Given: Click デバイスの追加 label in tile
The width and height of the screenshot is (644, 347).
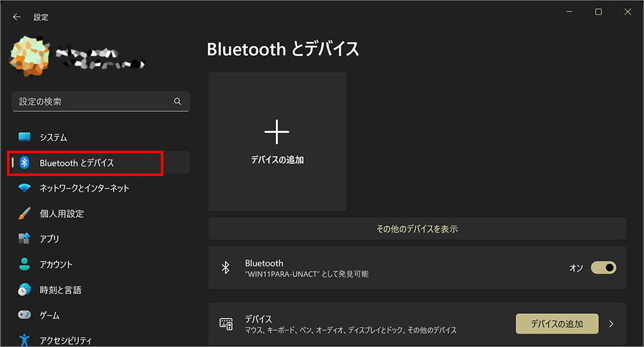Looking at the screenshot, I should (277, 160).
